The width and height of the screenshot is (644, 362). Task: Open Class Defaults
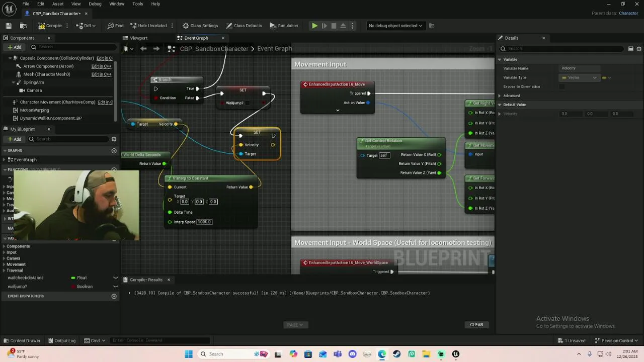click(244, 26)
